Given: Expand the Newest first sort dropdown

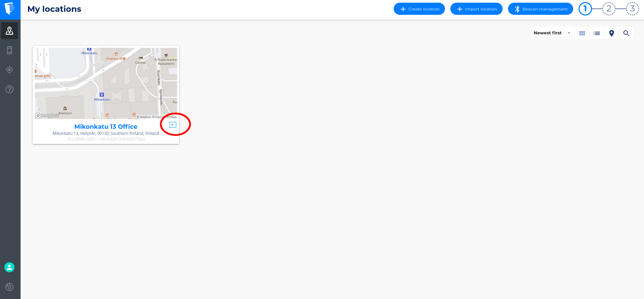Looking at the screenshot, I should tap(552, 33).
